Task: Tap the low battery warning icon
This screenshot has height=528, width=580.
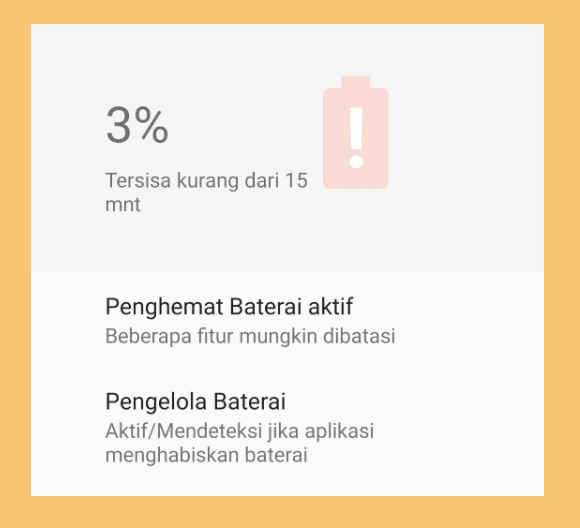Action: [x=355, y=132]
